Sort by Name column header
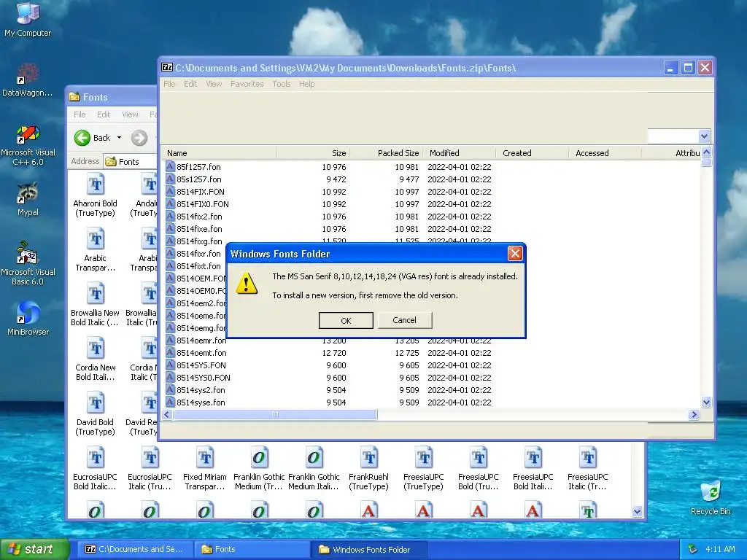The height and width of the screenshot is (560, 747). pos(219,153)
